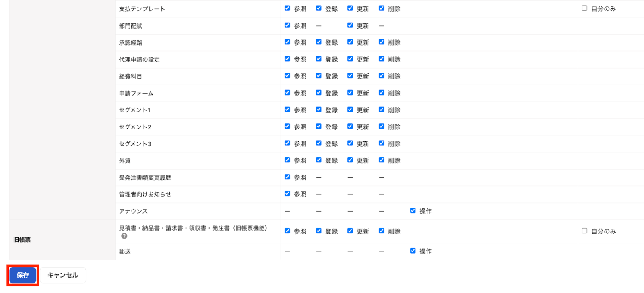The height and width of the screenshot is (293, 644).
Task: Click the 外貨 row label
Action: pos(125,161)
